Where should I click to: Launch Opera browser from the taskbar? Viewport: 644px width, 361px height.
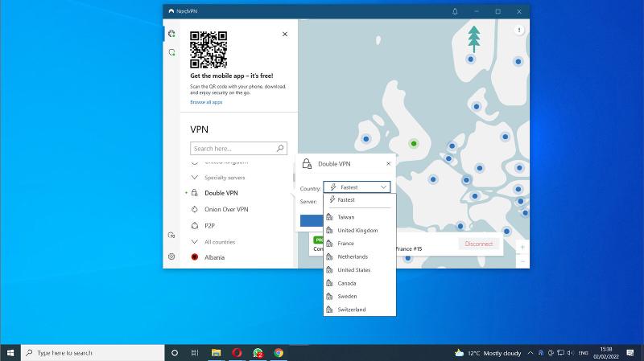(x=237, y=353)
